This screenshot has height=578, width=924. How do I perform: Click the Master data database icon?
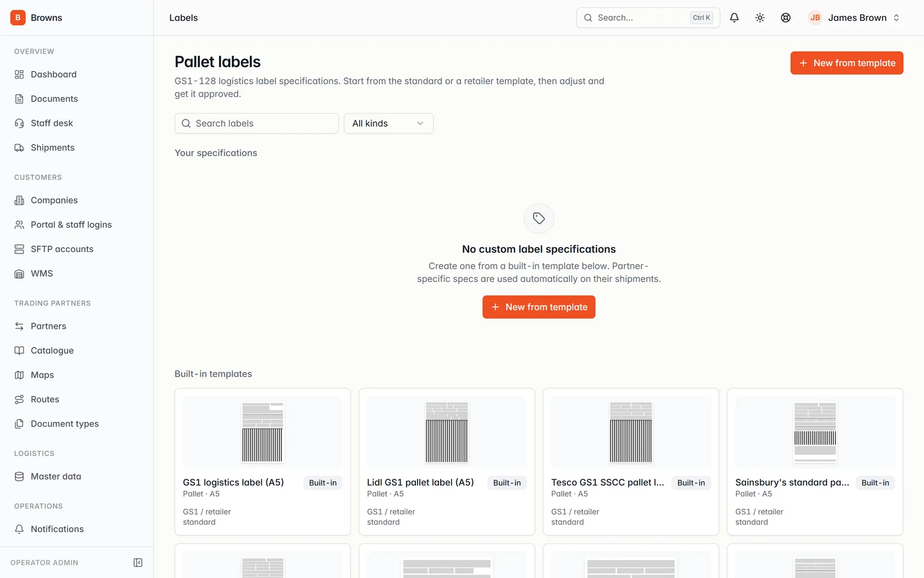click(19, 476)
